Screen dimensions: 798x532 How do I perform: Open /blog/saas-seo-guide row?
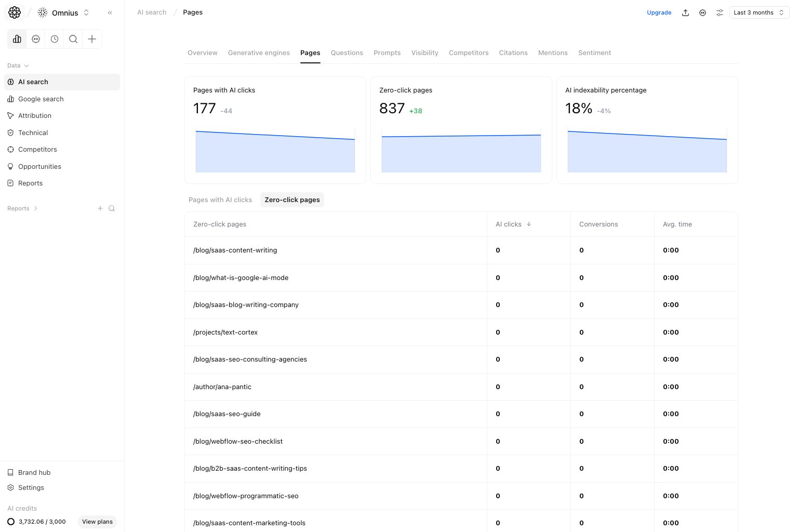[461, 414]
